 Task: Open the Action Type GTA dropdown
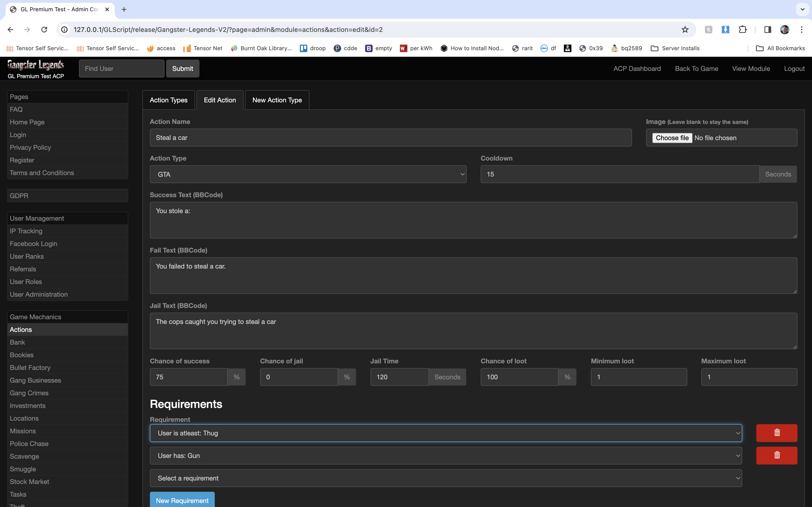click(x=308, y=174)
